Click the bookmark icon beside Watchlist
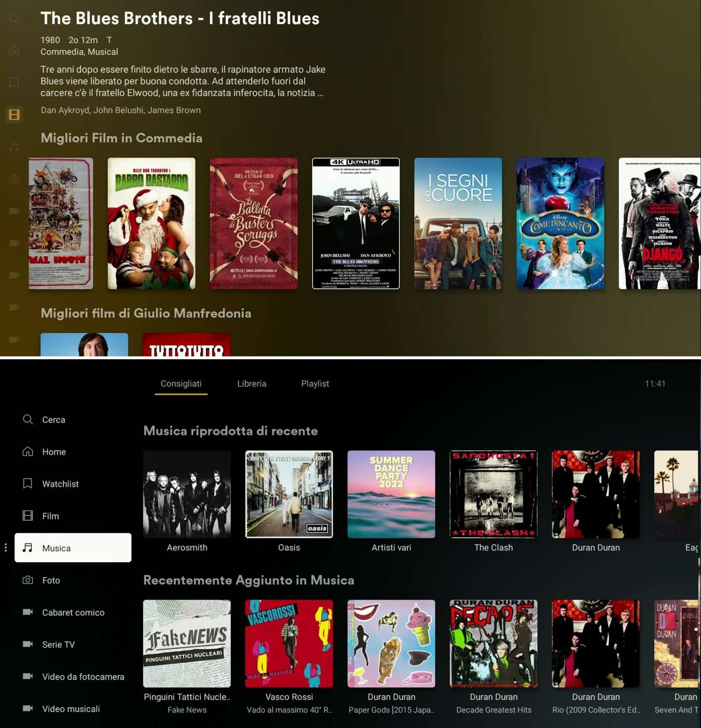This screenshot has width=701, height=728. pos(28,484)
